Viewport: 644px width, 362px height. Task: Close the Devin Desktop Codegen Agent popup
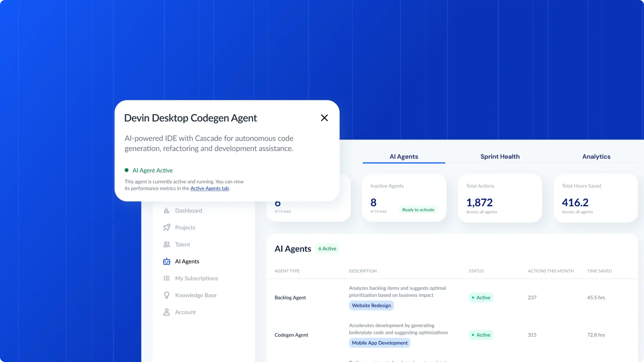pos(324,118)
